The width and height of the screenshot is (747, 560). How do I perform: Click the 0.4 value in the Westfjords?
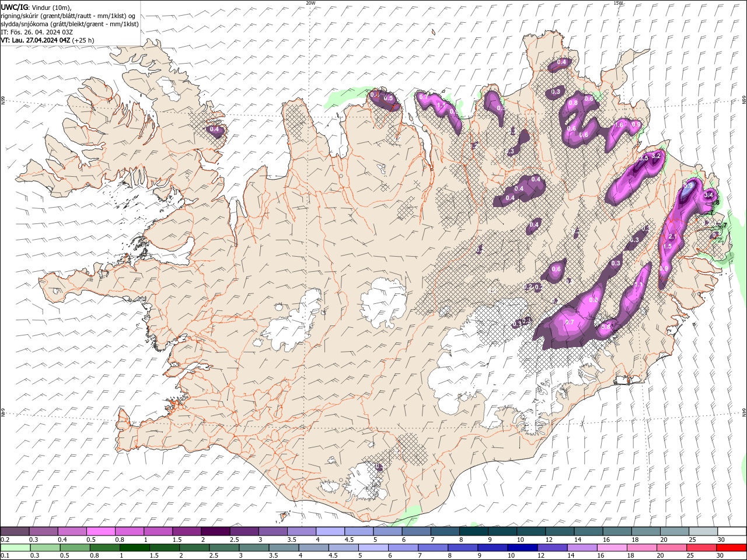[x=214, y=129]
